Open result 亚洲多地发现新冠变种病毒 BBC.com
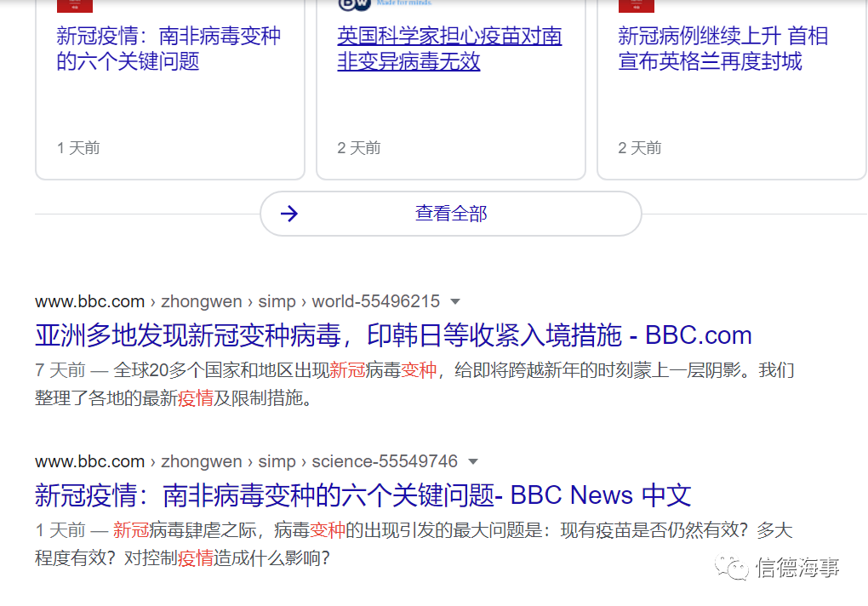Image resolution: width=868 pixels, height=606 pixels. point(393,335)
